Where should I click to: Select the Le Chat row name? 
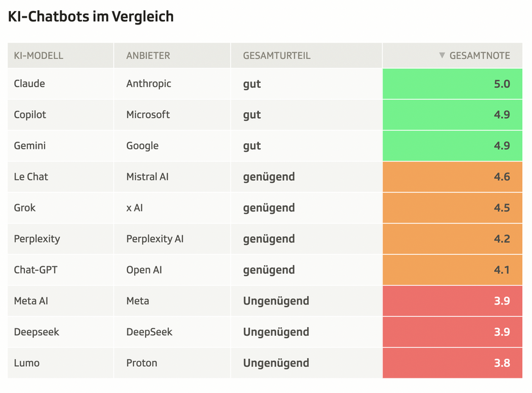[31, 177]
